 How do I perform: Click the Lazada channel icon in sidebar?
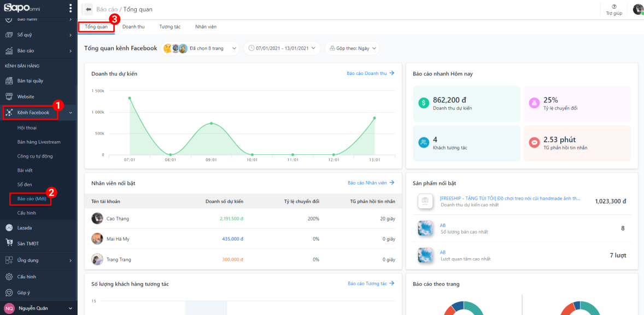(9, 227)
